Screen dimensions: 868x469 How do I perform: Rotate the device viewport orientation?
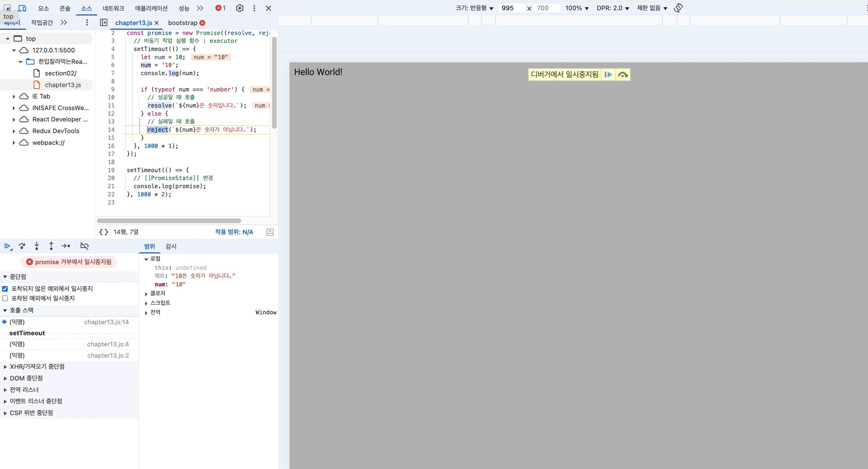click(x=678, y=8)
